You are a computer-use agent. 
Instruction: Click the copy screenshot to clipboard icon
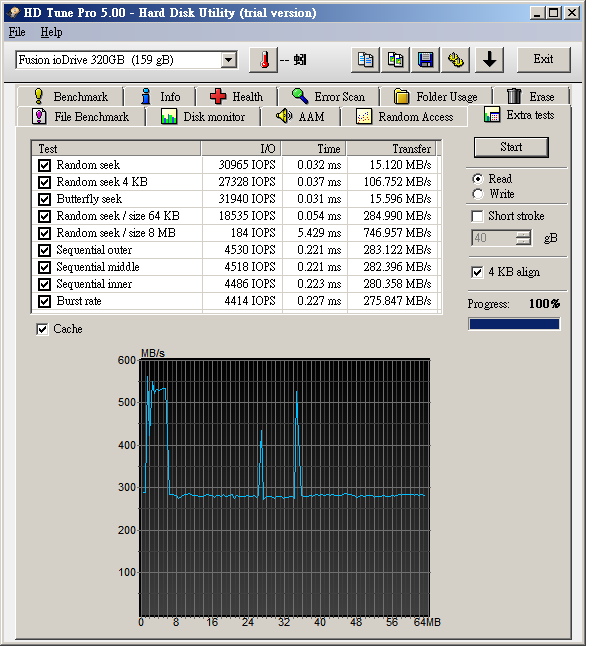pos(395,60)
